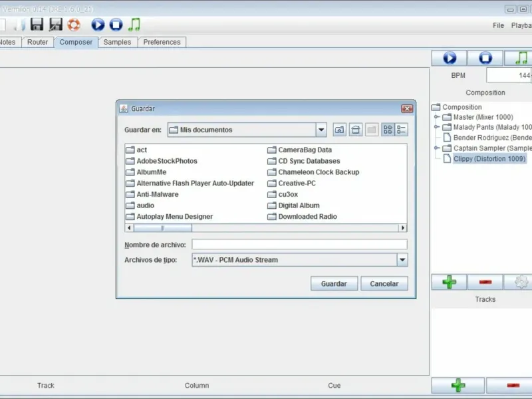Select Clippy (Distortion 1009) tree item
Viewport: 532px width, 399px height.
coord(489,158)
